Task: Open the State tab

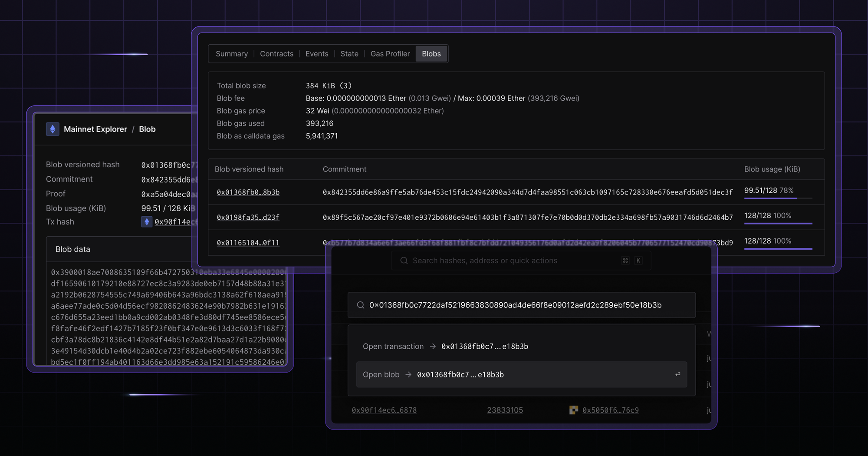Action: pyautogui.click(x=349, y=53)
